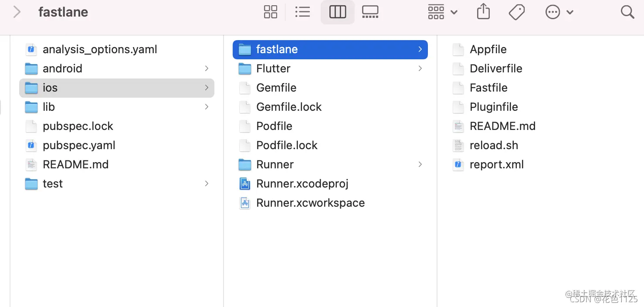Switch to list view
The height and width of the screenshot is (307, 644).
point(302,12)
